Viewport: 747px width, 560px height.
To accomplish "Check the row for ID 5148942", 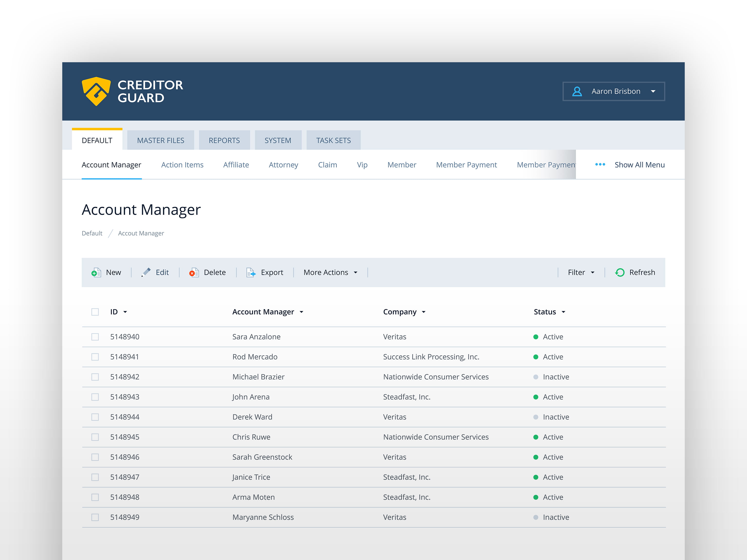I will pos(95,377).
